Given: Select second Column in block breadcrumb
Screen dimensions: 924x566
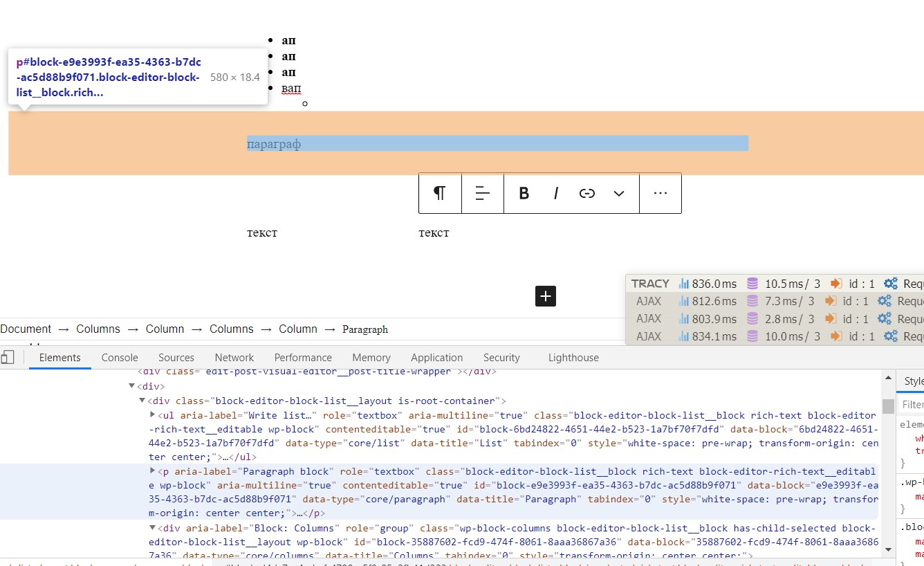Looking at the screenshot, I should [298, 329].
